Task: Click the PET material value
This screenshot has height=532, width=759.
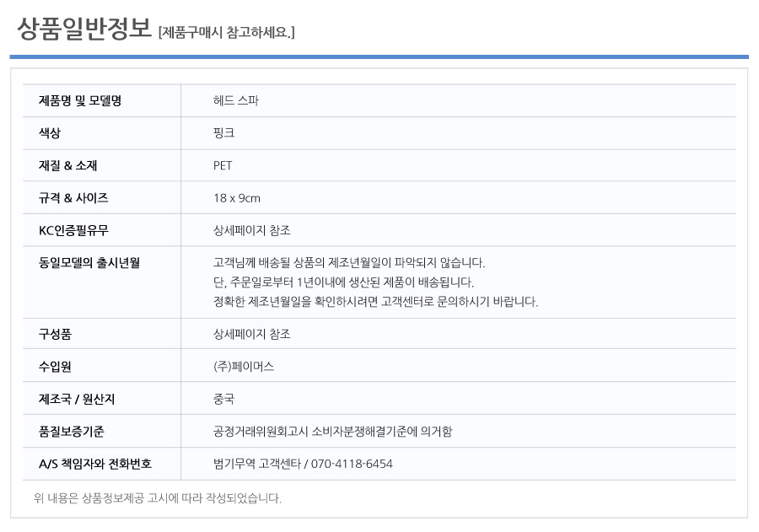Action: coord(223,165)
